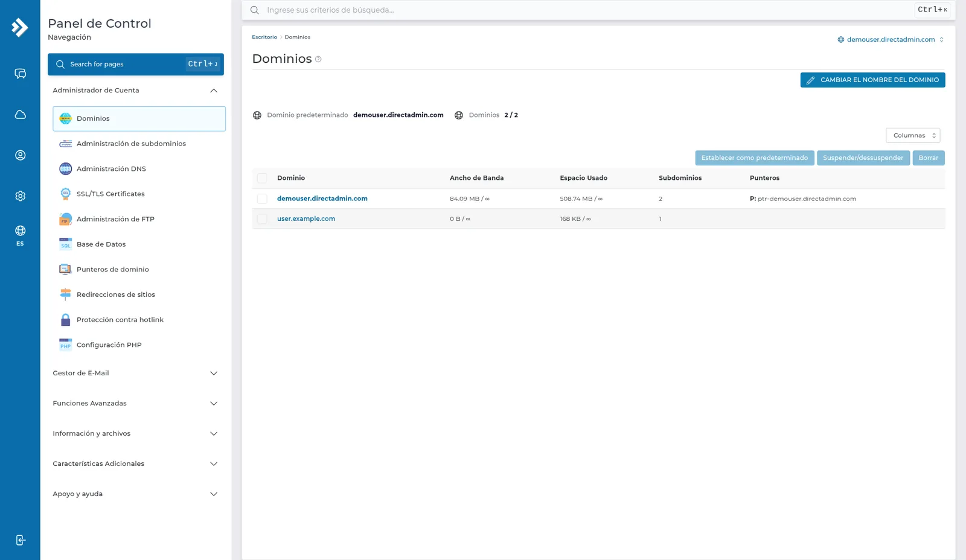Image resolution: width=966 pixels, height=560 pixels.
Task: Expand the Información y archivos section
Action: tap(136, 433)
